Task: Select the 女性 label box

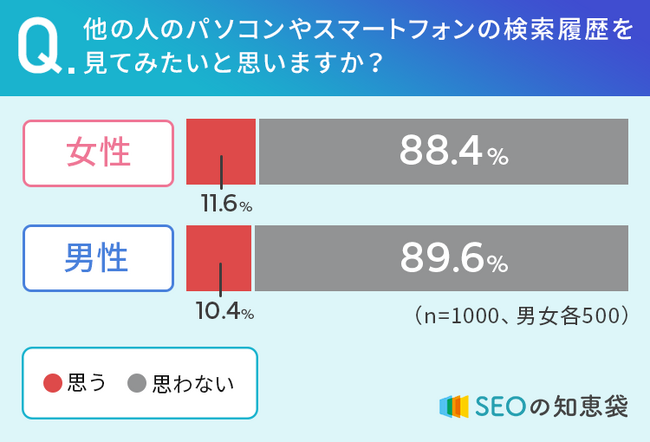Action: [x=97, y=153]
